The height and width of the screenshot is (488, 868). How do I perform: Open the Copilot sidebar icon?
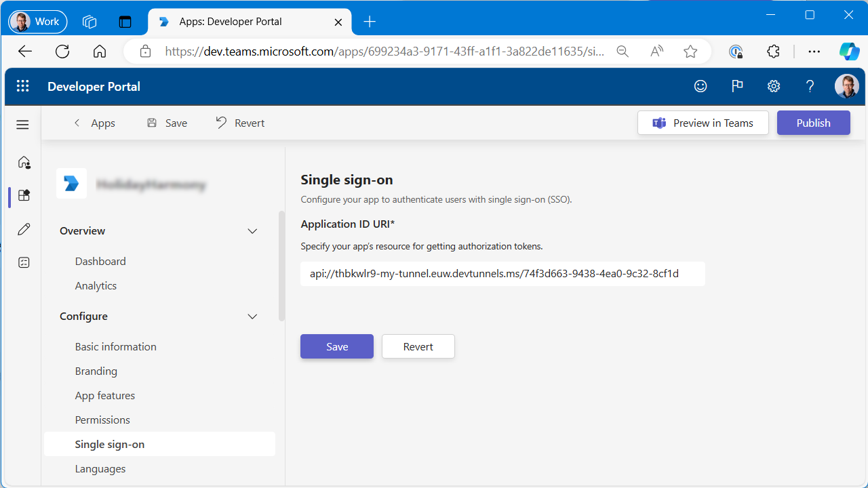click(849, 52)
